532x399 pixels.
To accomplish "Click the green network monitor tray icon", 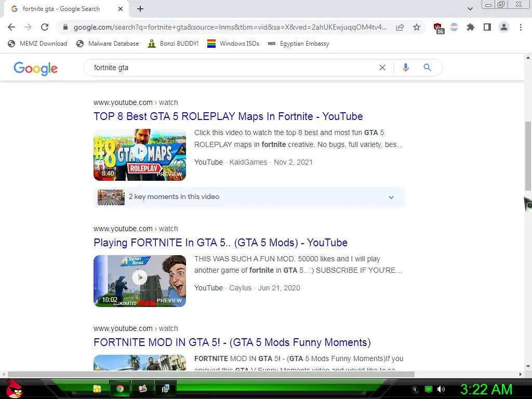I will coord(429,389).
